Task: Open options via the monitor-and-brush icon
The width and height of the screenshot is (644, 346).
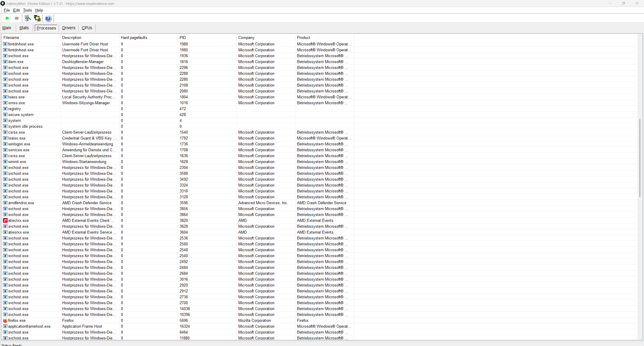Action: point(28,18)
